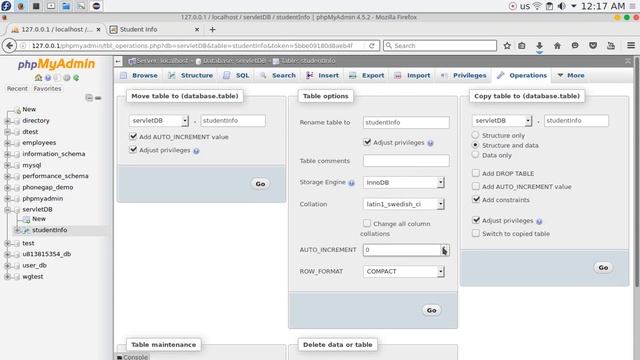This screenshot has width=640, height=360.
Task: Select the Data only radio button
Action: tap(476, 155)
